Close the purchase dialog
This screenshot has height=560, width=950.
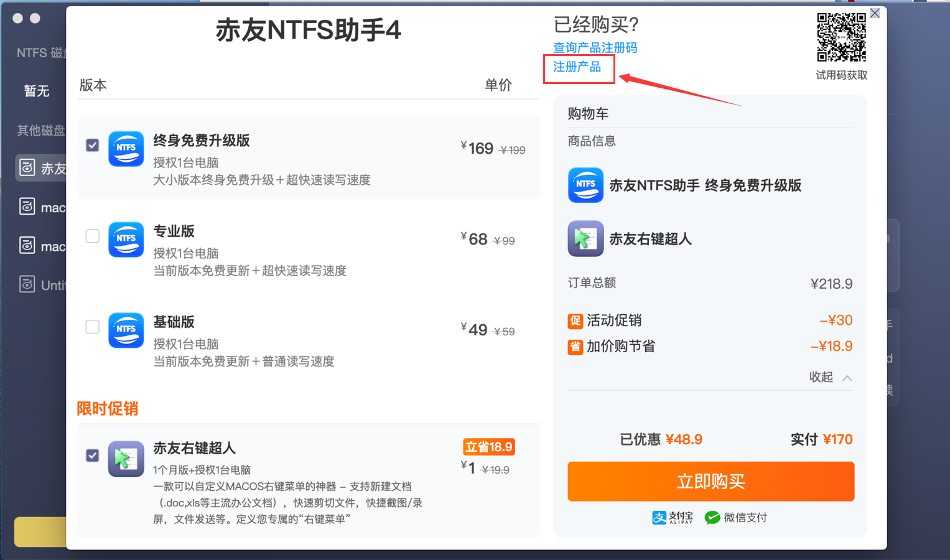(875, 13)
